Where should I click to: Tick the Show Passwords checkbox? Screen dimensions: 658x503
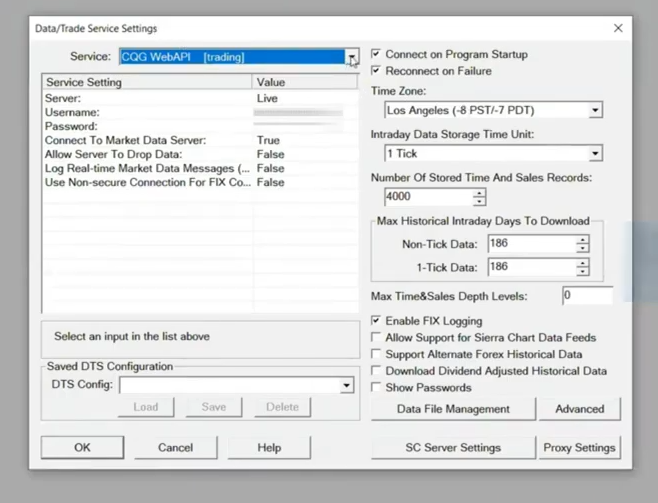[x=376, y=387]
